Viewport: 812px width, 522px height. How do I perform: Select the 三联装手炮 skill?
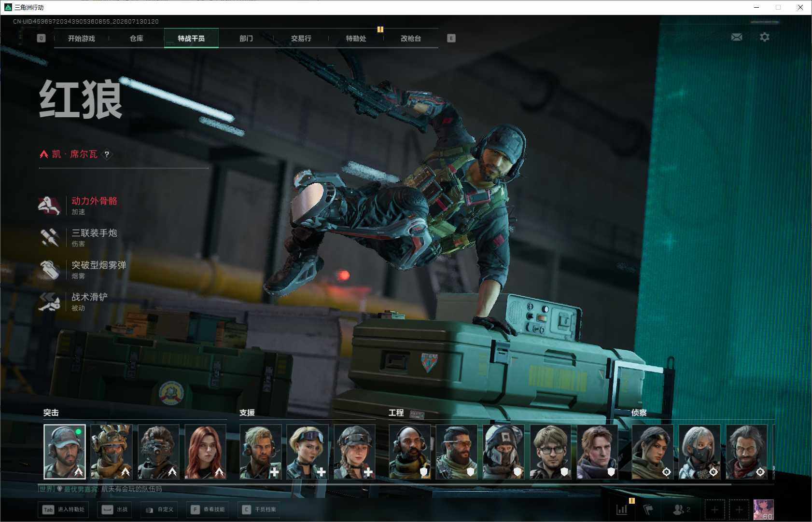point(79,237)
